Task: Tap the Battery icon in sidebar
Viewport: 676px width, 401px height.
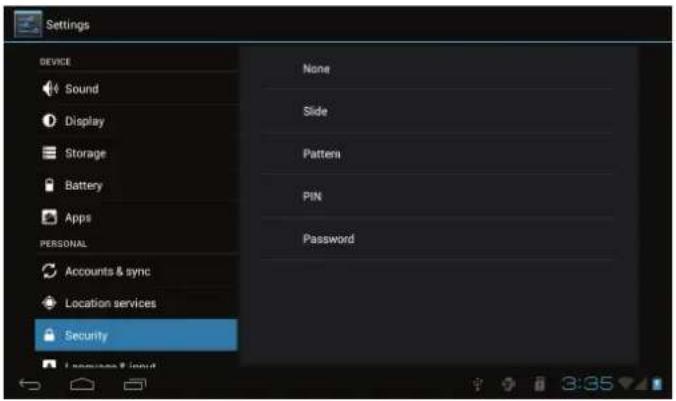Action: 49,185
